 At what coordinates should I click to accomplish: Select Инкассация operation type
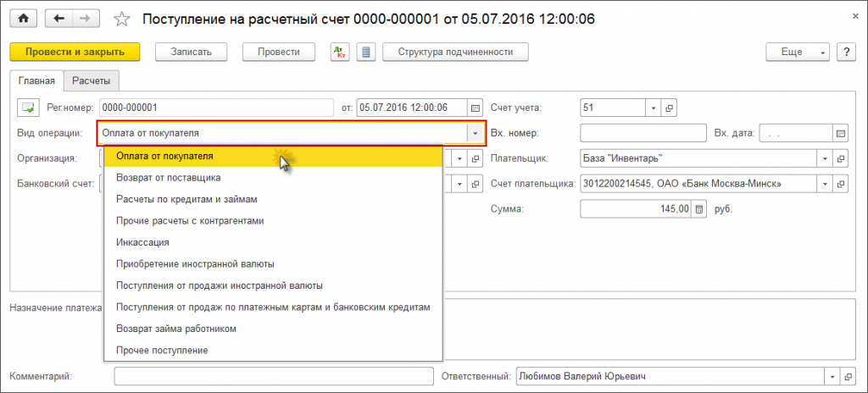point(274,242)
